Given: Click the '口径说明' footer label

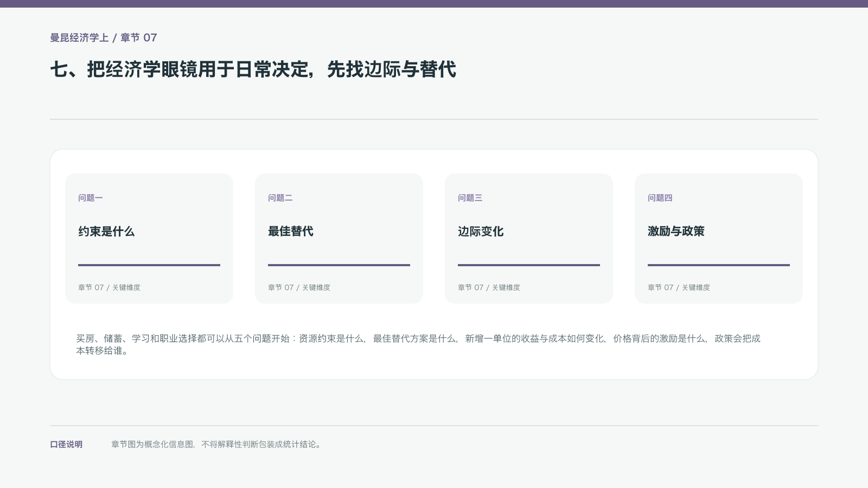Looking at the screenshot, I should (66, 445).
